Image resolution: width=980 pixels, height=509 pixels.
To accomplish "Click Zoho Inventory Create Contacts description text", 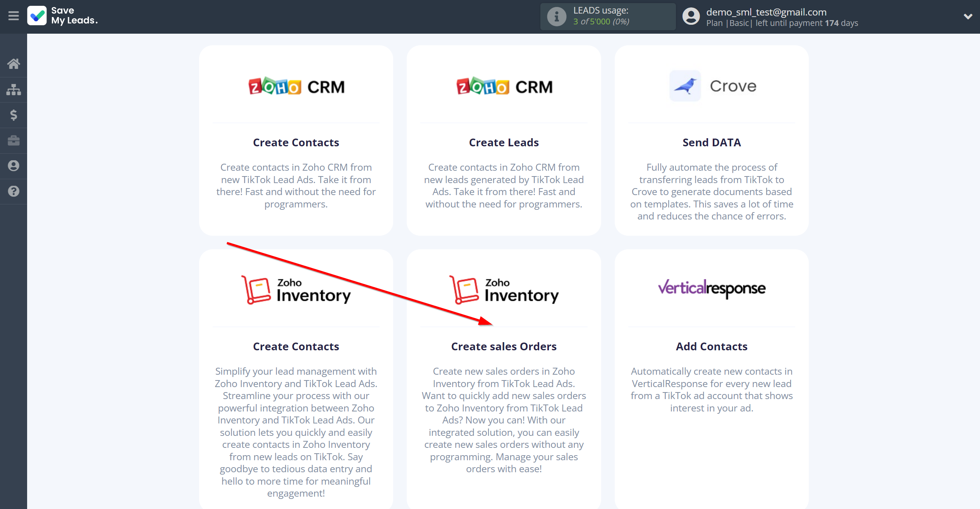I will pyautogui.click(x=296, y=432).
